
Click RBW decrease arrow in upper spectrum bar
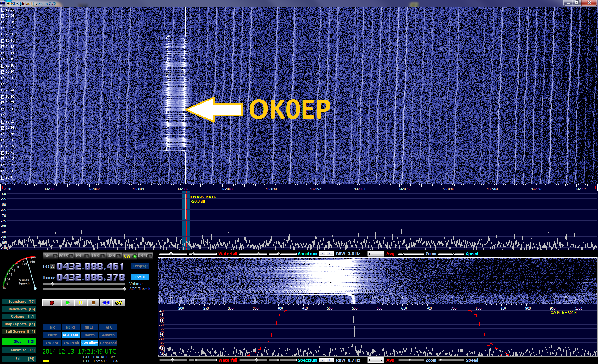[x=323, y=254]
